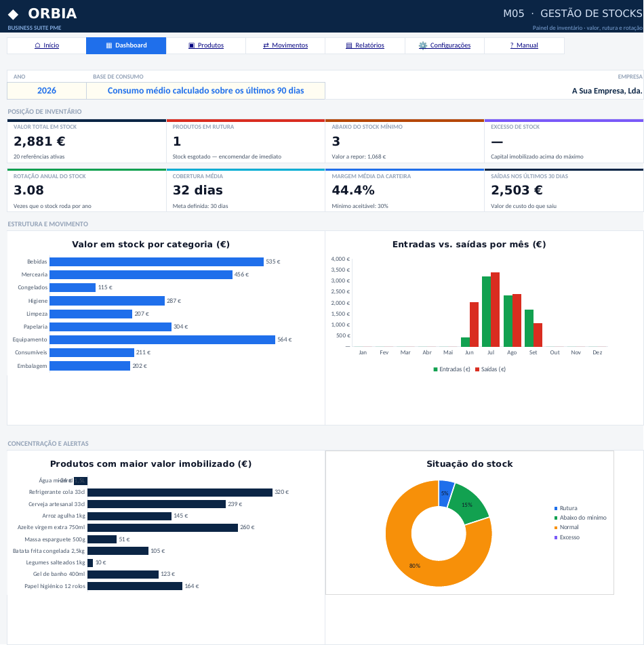644x645 pixels.
Task: Click the green Abaixo do mínimo legend swatch
Action: pyautogui.click(x=556, y=518)
